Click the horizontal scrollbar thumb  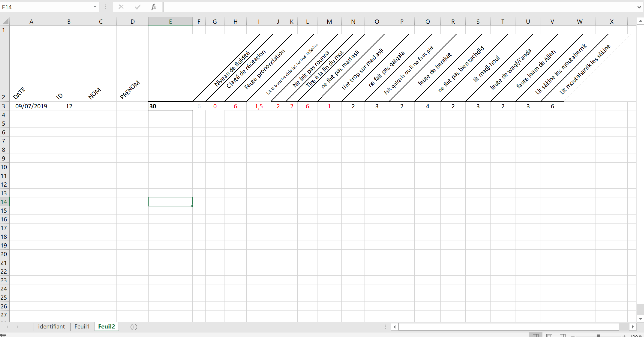point(509,327)
